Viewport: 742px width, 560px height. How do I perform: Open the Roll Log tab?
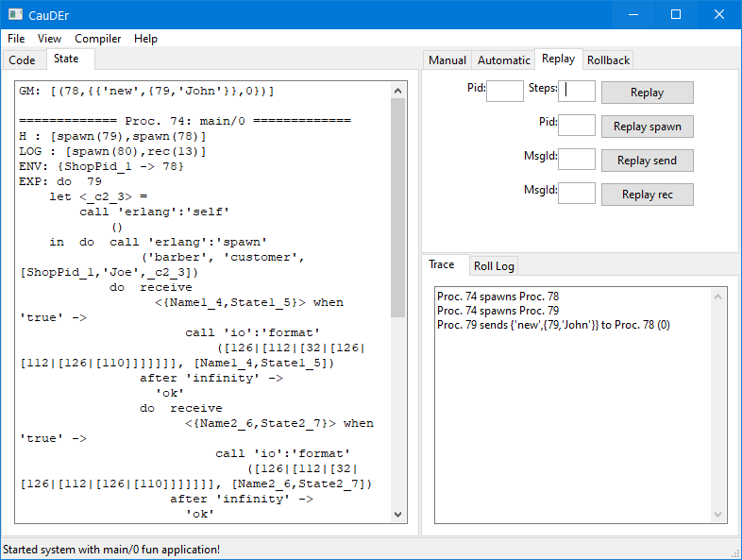494,266
